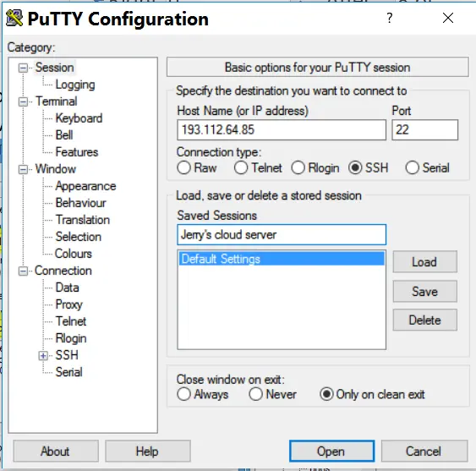Open the Features category

click(77, 152)
